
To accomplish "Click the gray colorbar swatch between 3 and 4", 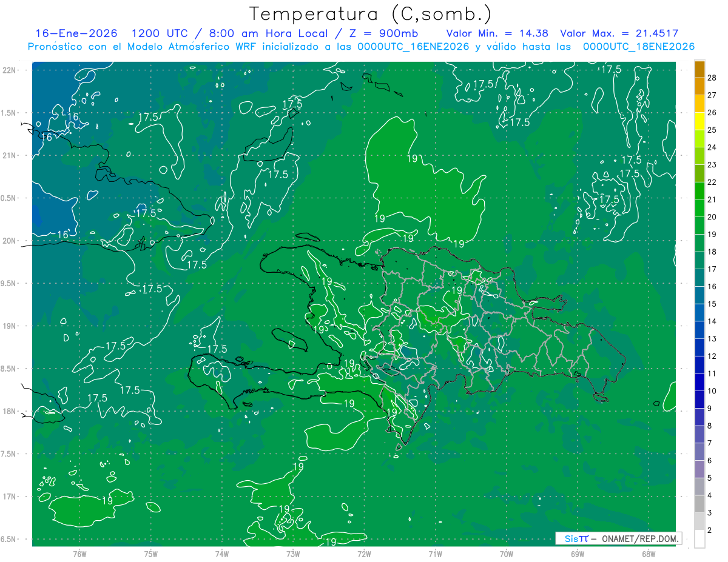I will pyautogui.click(x=699, y=504).
